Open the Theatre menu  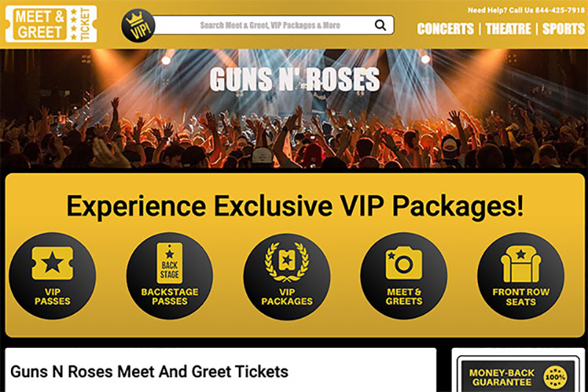(x=508, y=29)
